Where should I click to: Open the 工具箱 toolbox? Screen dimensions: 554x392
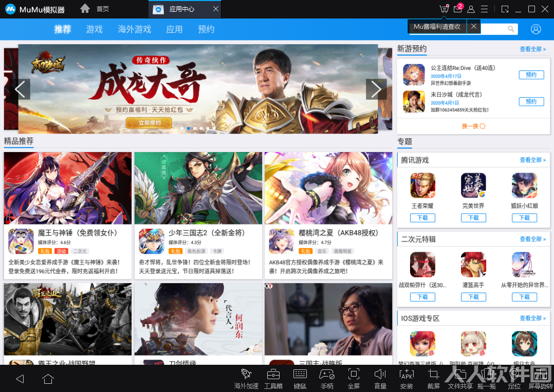pos(273,379)
